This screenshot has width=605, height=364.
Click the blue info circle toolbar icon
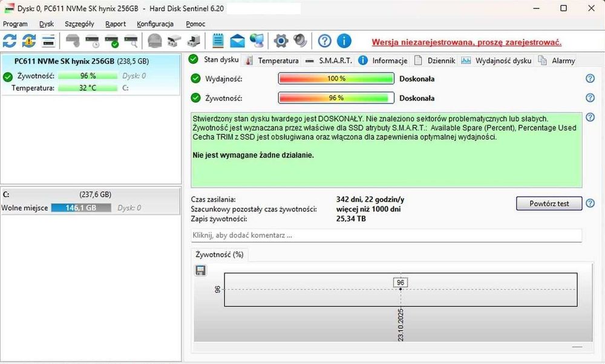(344, 41)
